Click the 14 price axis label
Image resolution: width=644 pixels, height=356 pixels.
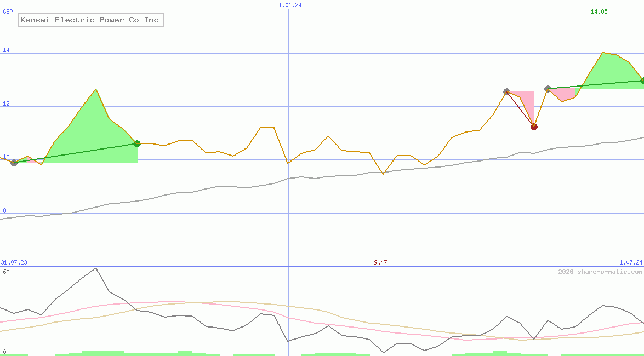pos(6,50)
